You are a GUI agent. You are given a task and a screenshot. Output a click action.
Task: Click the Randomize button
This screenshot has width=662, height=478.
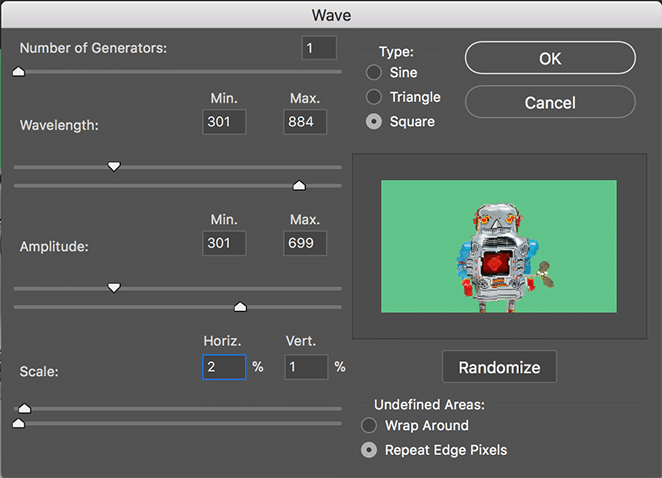point(499,367)
